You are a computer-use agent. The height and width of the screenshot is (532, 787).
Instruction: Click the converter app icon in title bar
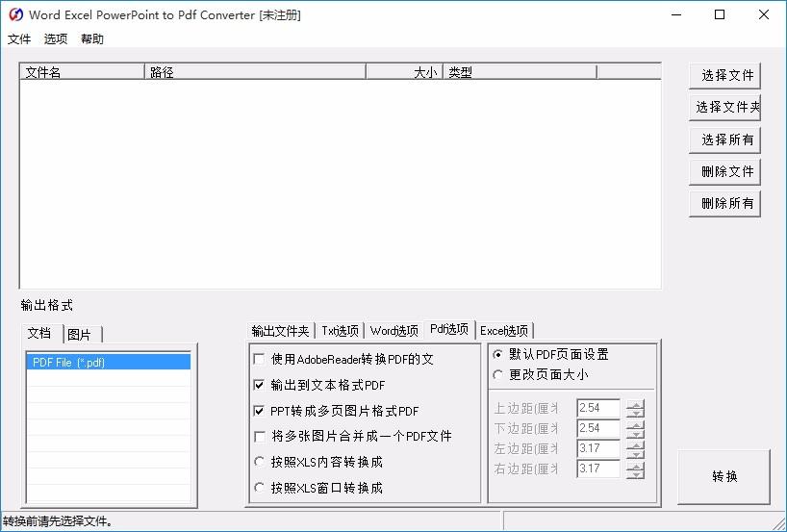(x=16, y=14)
